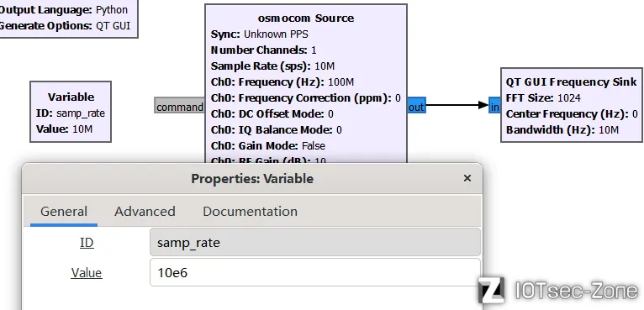Click 'ID: samp_rate' in Variable block
The image size is (644, 310).
71,113
